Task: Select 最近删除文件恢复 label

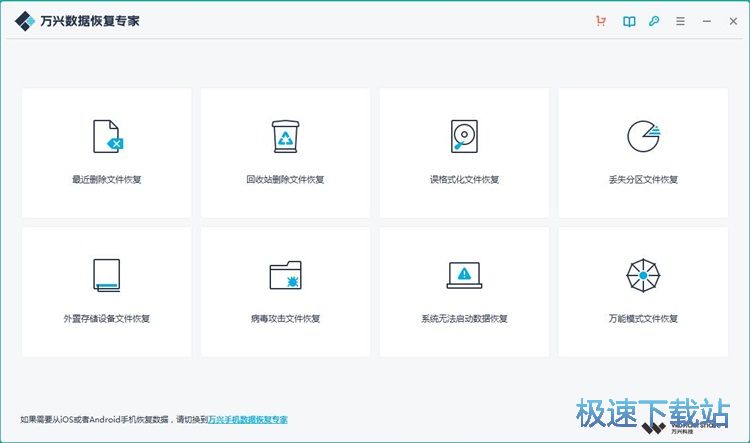Action: coord(107,179)
